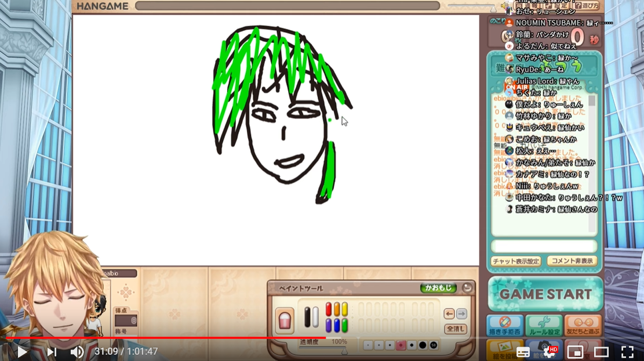Collapse the paint tool panel with round button

pyautogui.click(x=467, y=288)
